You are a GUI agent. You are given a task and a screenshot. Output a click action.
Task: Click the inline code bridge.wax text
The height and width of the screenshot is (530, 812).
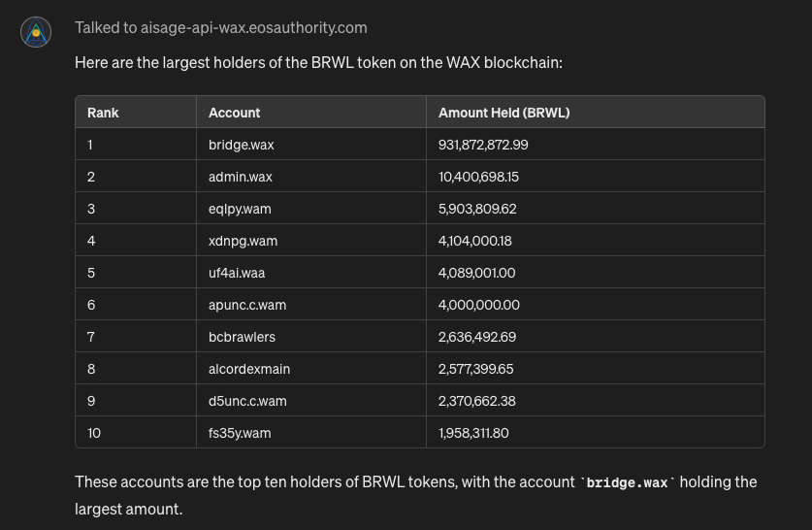pos(628,482)
